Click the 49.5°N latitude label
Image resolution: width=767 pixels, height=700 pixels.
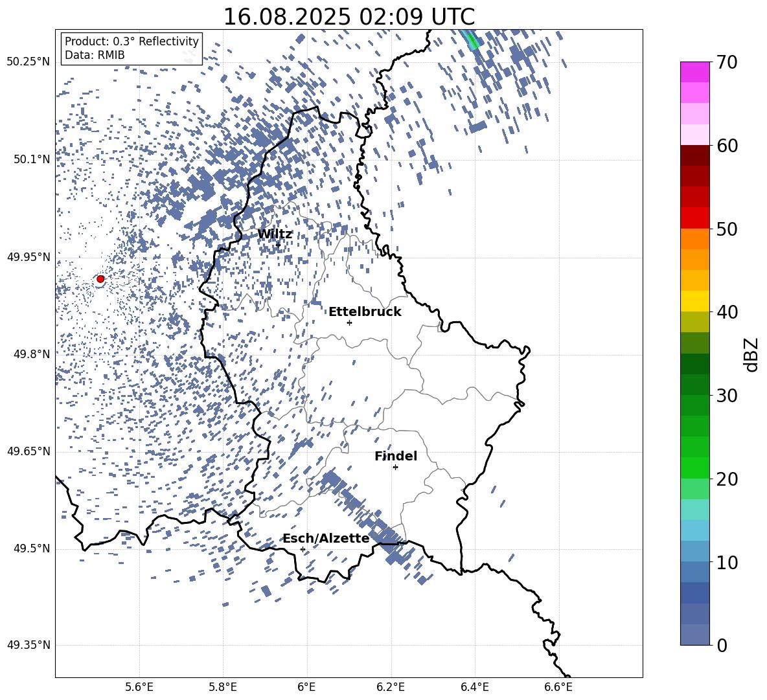[32, 548]
